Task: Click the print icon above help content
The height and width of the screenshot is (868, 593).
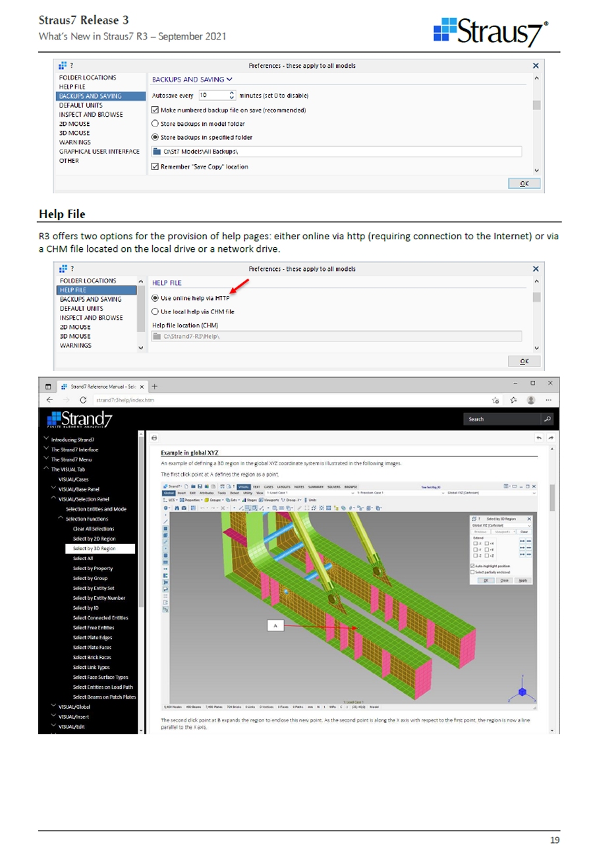Action: (x=154, y=438)
